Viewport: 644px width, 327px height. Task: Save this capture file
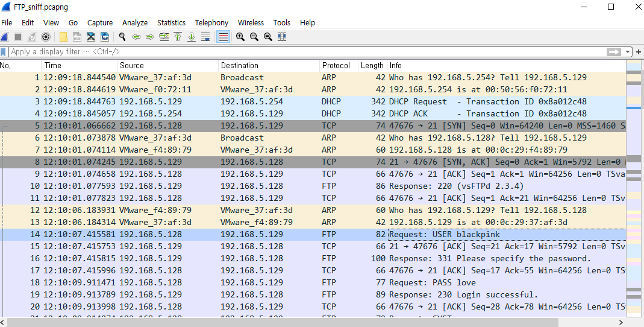click(77, 37)
